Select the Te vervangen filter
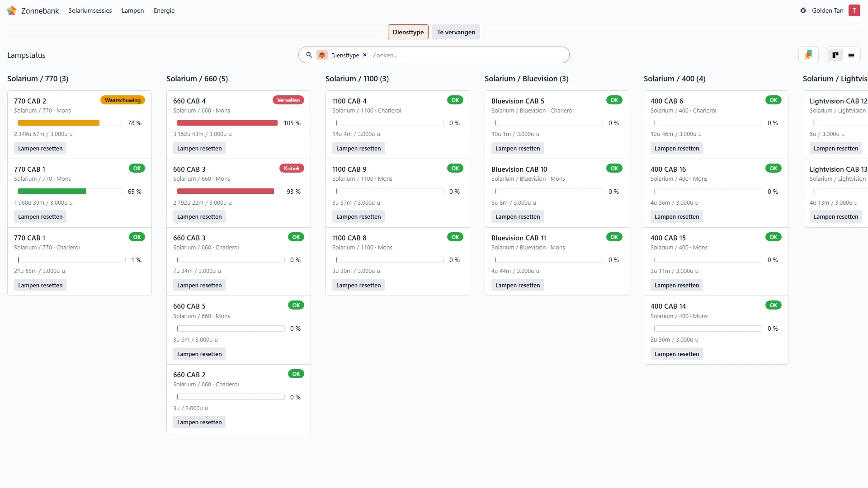The width and height of the screenshot is (868, 488). coord(456,32)
